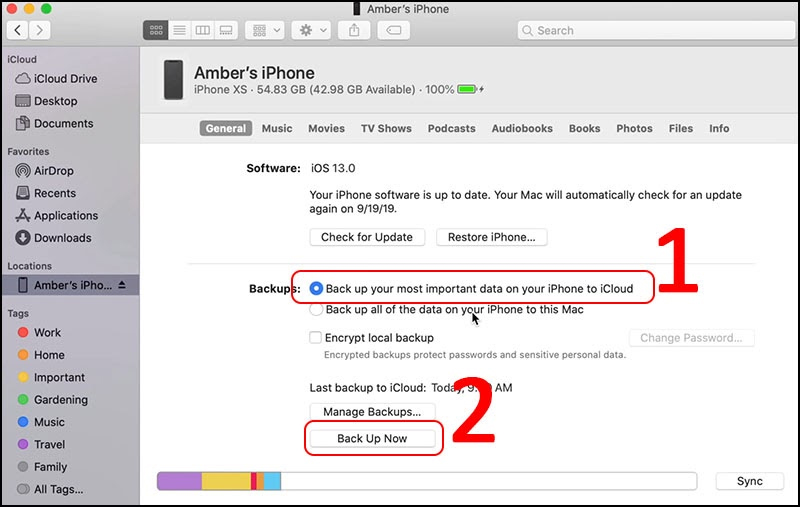The height and width of the screenshot is (507, 800).
Task: Open the Photos tab
Action: pyautogui.click(x=634, y=129)
